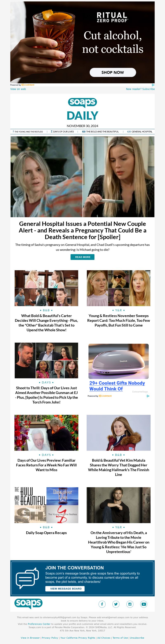The width and height of the screenshot is (165, 644).
Task: Click the Read More button
Action: [82, 257]
